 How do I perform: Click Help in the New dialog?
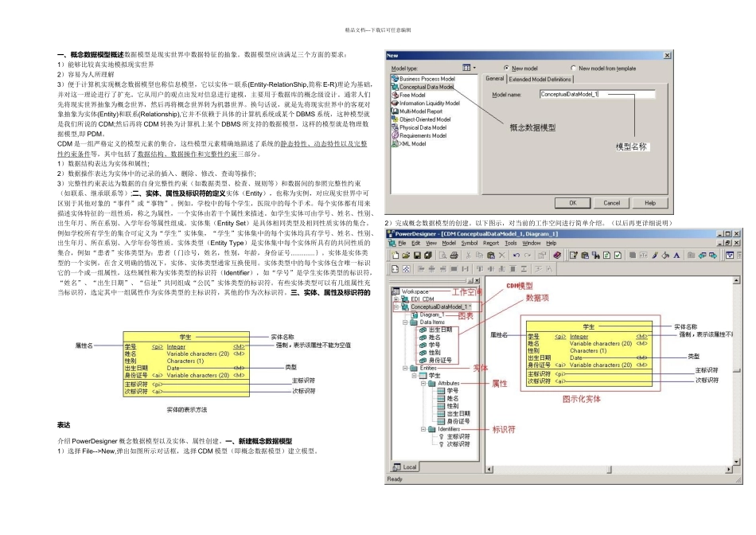[x=650, y=203]
